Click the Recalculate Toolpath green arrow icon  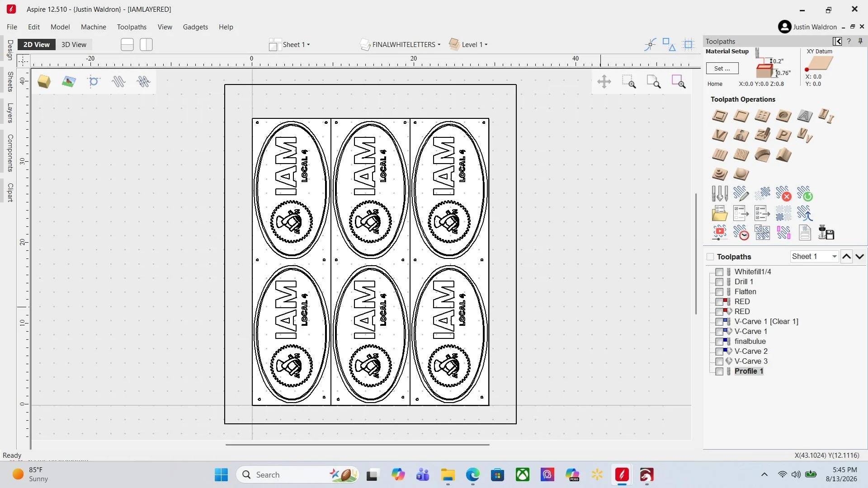coord(805,194)
